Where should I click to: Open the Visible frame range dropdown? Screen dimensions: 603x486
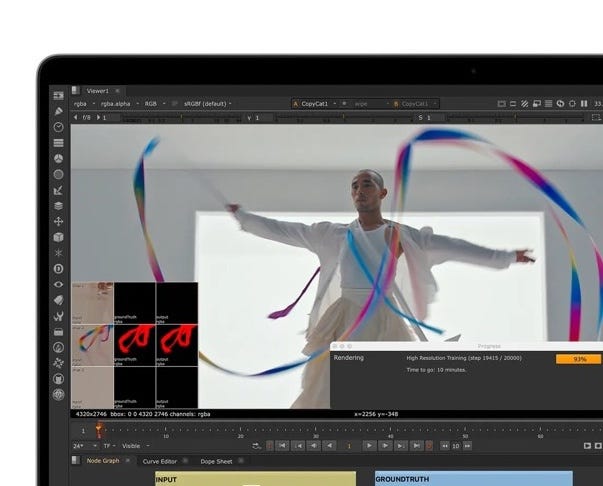[136, 446]
